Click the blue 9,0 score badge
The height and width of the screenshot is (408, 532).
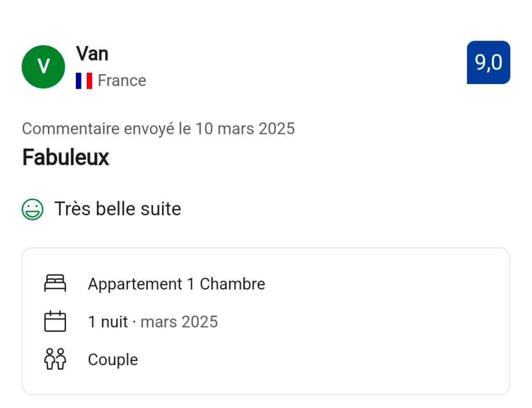click(488, 62)
